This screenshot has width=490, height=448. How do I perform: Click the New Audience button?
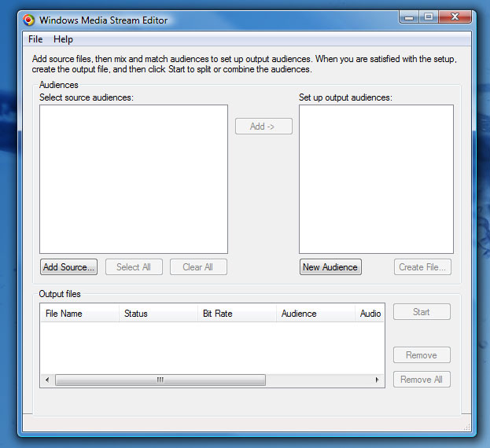click(x=330, y=267)
